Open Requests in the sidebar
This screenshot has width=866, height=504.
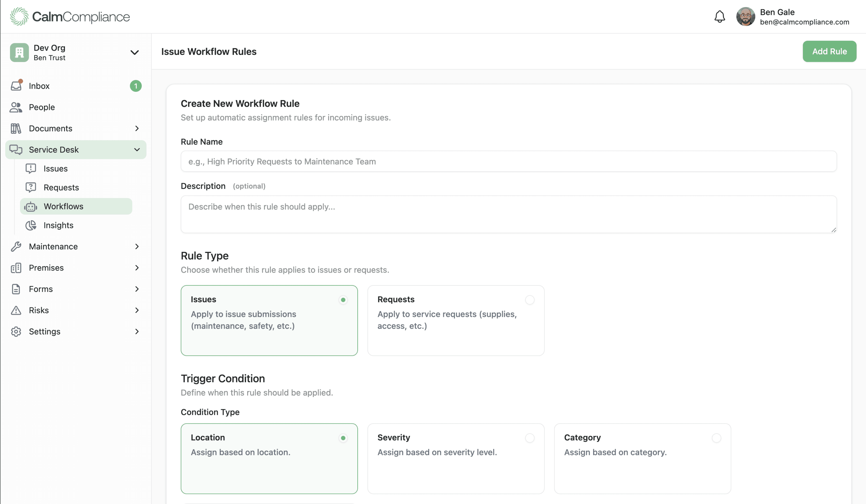pos(61,188)
